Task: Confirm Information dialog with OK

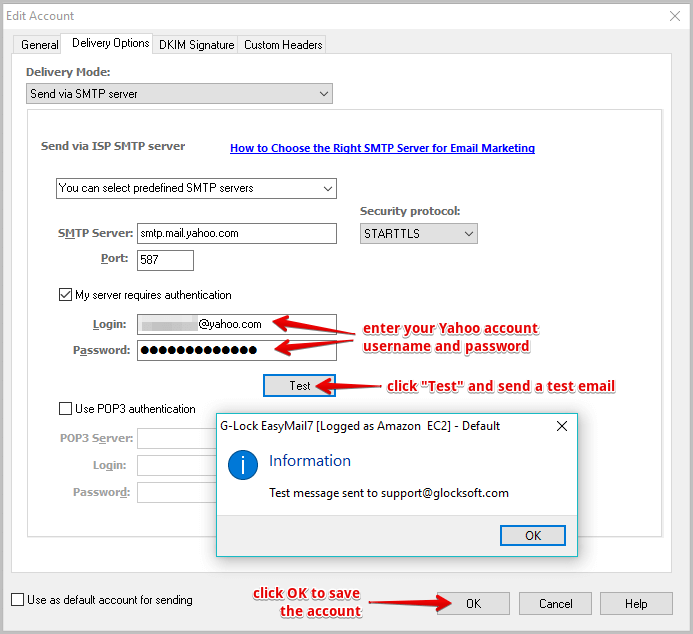Action: pos(533,535)
